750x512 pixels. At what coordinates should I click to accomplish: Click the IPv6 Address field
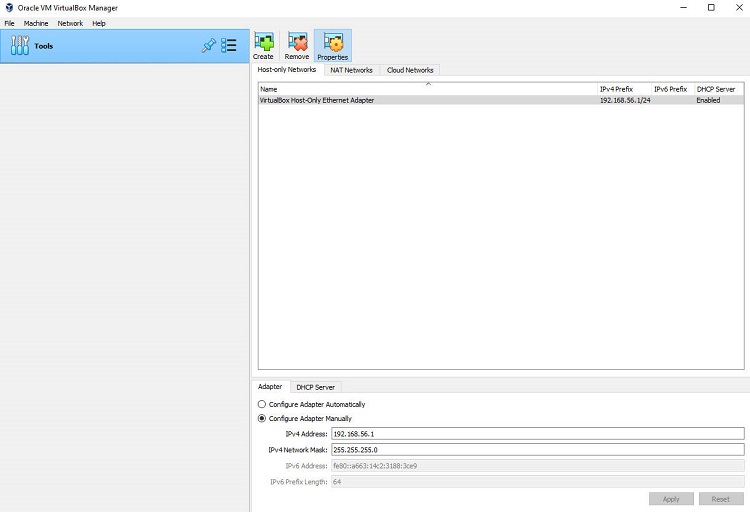pyautogui.click(x=538, y=466)
